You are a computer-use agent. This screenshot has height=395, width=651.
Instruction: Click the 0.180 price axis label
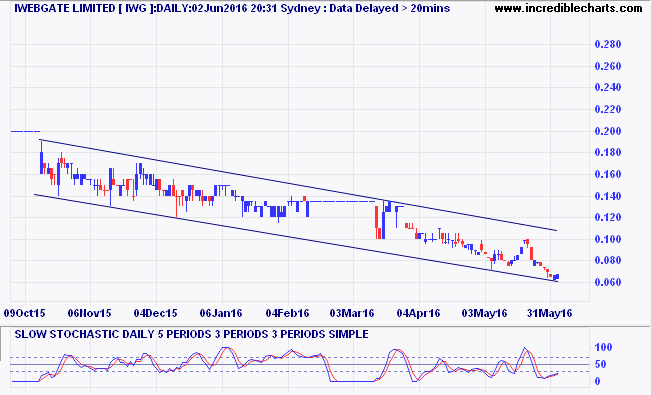[608, 152]
